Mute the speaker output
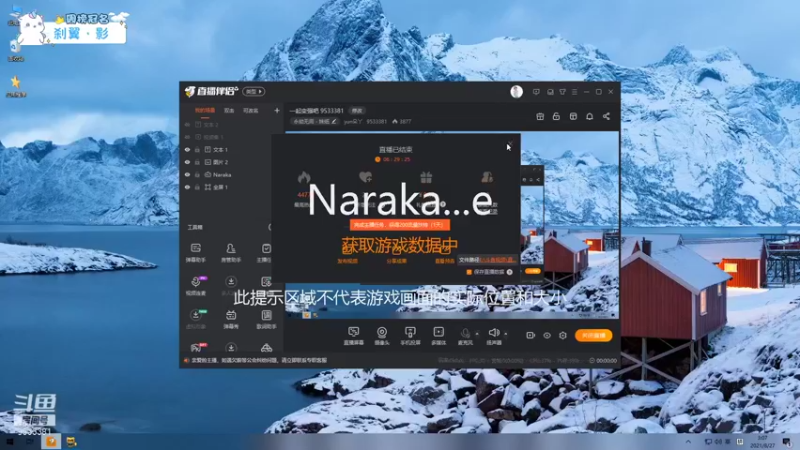 pos(494,336)
